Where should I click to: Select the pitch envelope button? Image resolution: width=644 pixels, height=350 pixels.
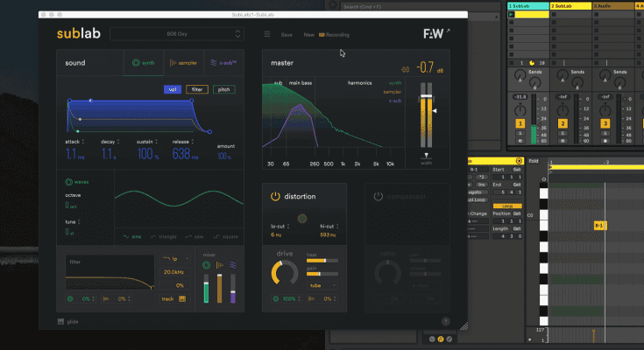224,89
